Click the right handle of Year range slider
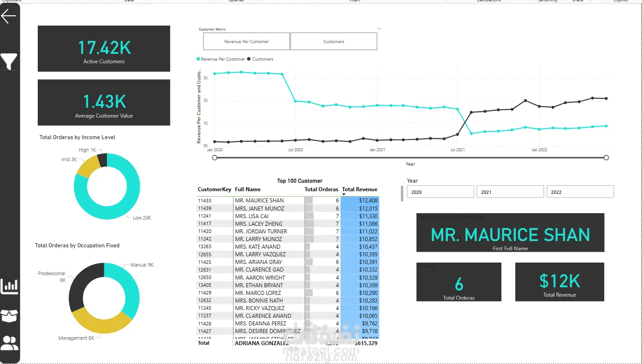Viewport: 642px width, 364px height. point(606,158)
